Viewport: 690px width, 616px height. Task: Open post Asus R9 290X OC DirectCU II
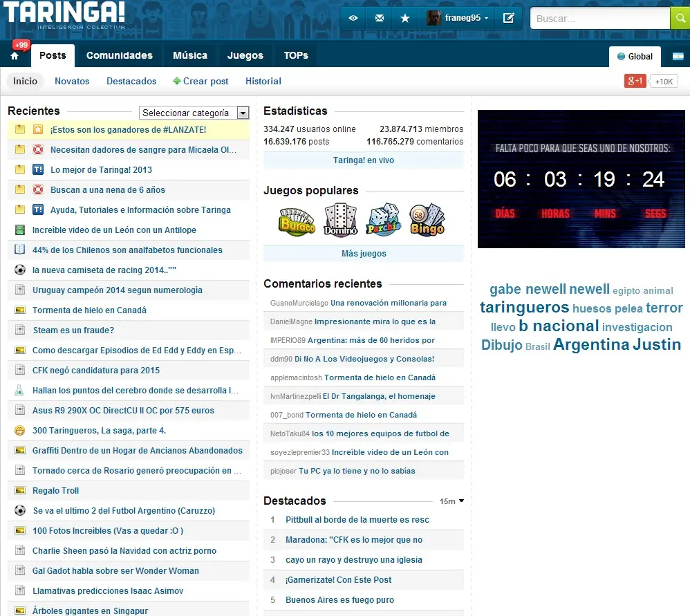[x=123, y=410]
